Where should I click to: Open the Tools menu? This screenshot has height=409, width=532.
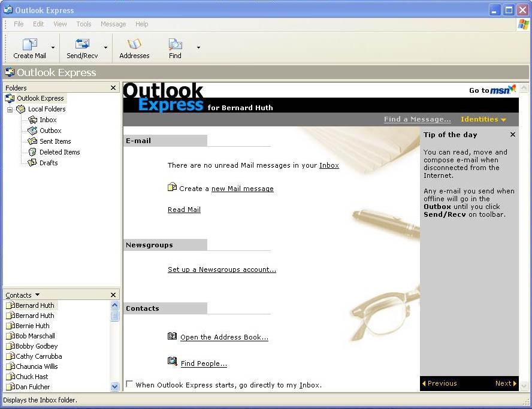(84, 24)
